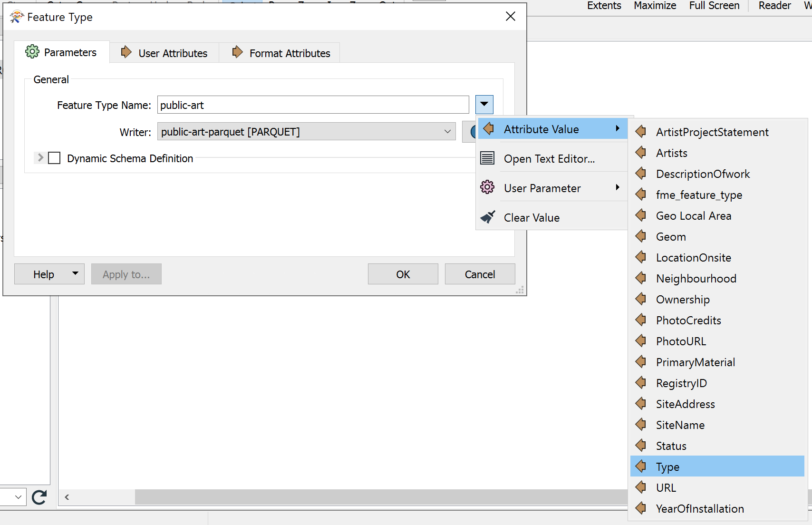The height and width of the screenshot is (525, 812).
Task: Enable Dynamic Schema Definition checkbox
Action: pos(55,158)
